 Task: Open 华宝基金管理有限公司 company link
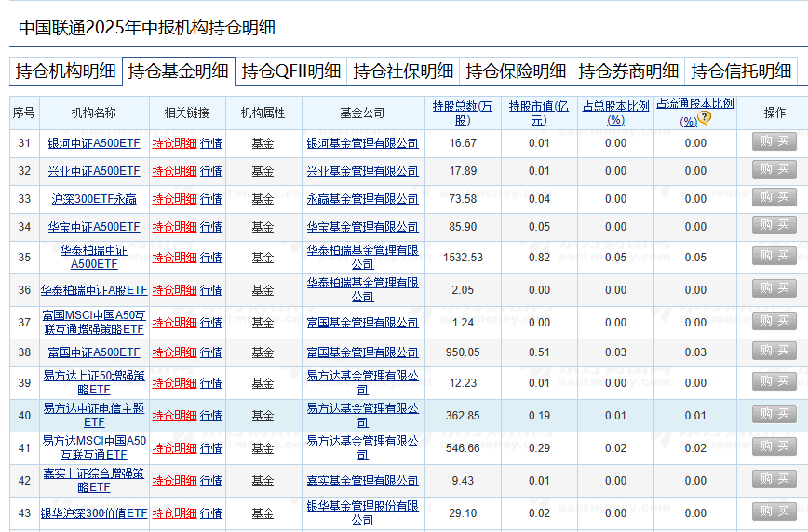click(x=363, y=227)
